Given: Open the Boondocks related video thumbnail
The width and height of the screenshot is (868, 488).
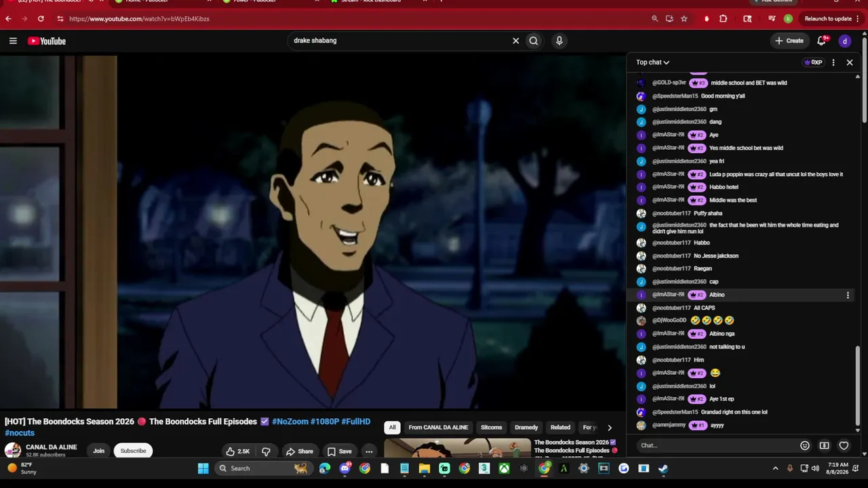Looking at the screenshot, I should (458, 449).
